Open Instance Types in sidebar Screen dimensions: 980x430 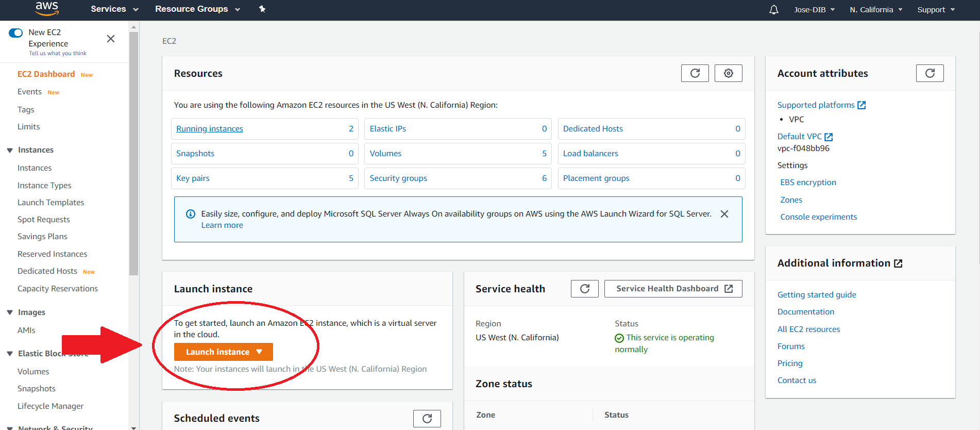[44, 186]
